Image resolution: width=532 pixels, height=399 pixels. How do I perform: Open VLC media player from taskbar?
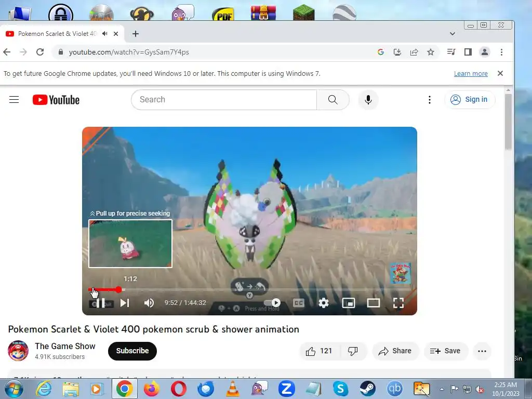[x=233, y=389]
